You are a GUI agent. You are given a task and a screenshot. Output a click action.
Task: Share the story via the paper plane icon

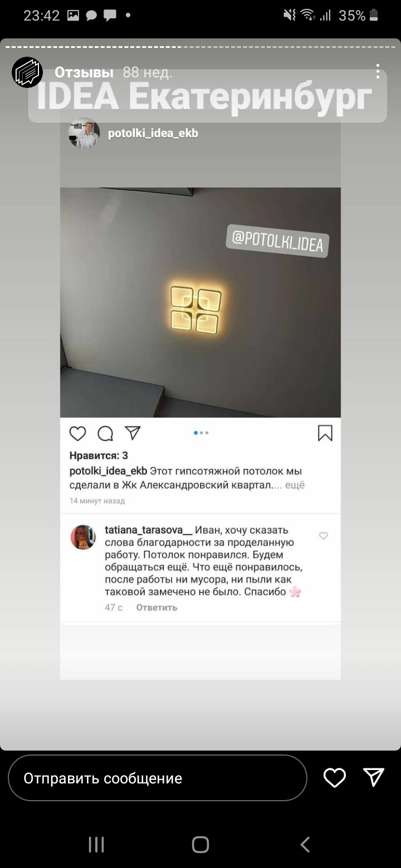tap(374, 777)
